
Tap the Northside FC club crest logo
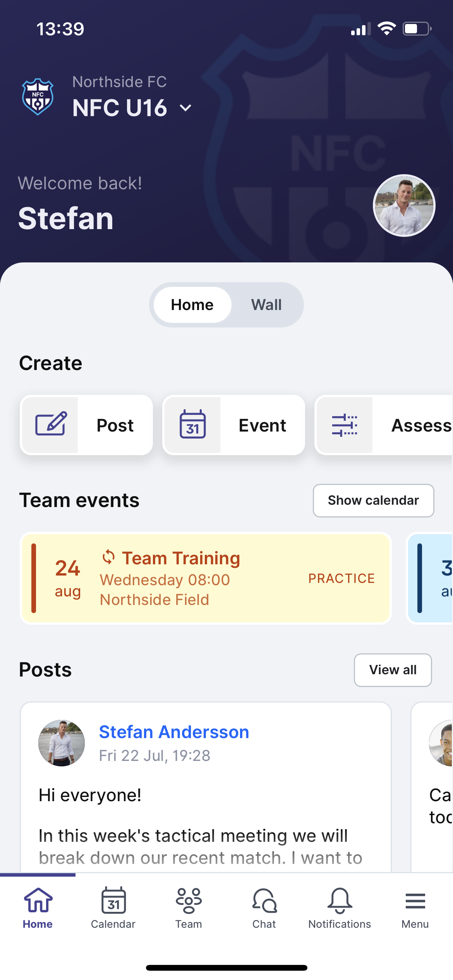(38, 97)
